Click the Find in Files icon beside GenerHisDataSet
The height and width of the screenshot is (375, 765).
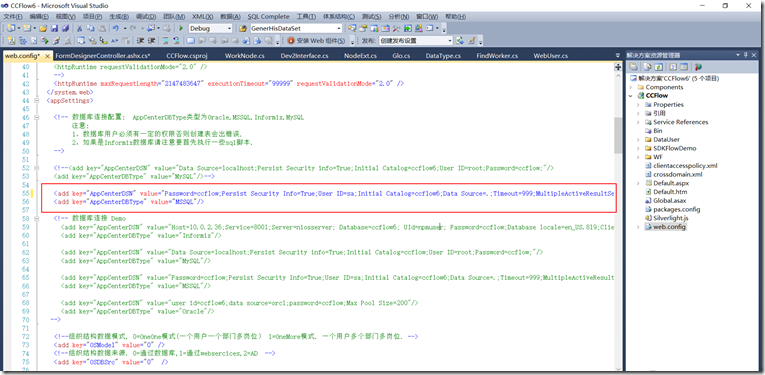[x=242, y=28]
